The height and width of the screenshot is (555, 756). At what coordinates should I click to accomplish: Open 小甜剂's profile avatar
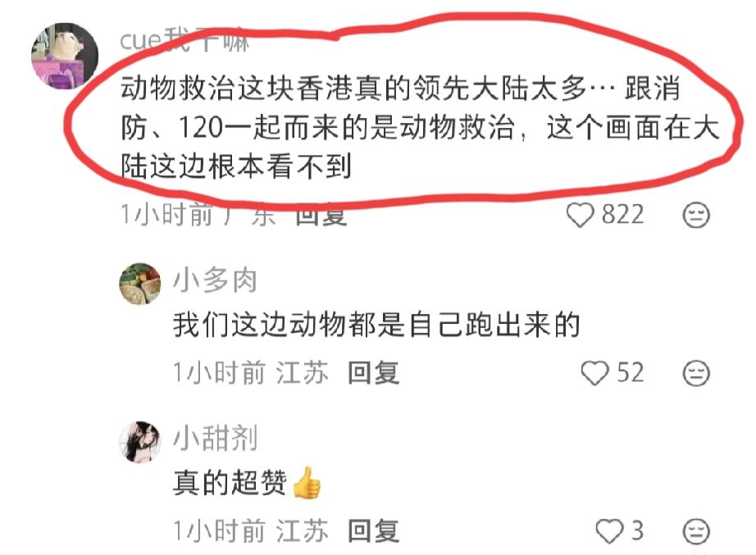point(140,442)
